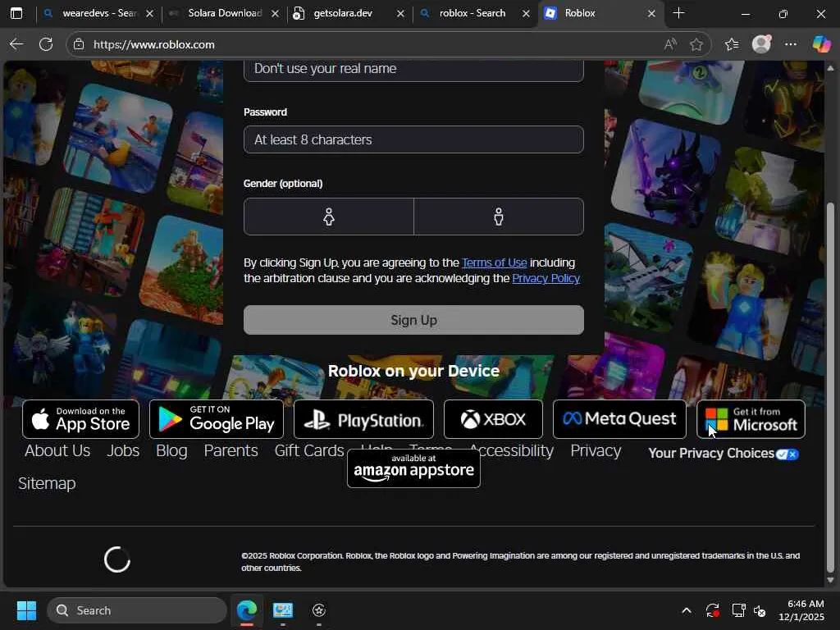
Task: Close the getsolara.dev tab
Action: click(x=400, y=13)
